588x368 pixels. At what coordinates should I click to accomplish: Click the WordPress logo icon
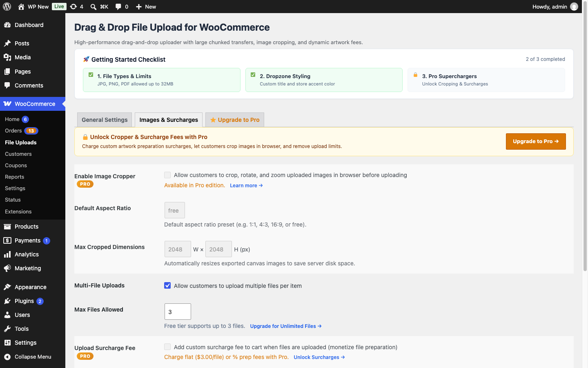click(x=7, y=7)
